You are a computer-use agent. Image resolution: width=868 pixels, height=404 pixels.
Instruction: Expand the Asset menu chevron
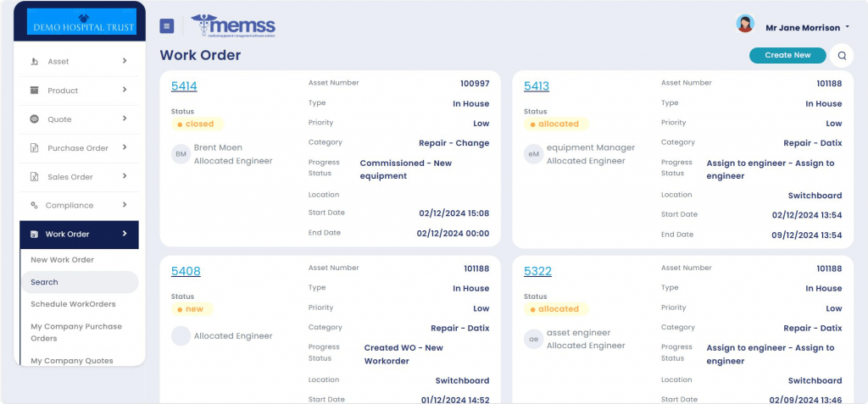[125, 61]
